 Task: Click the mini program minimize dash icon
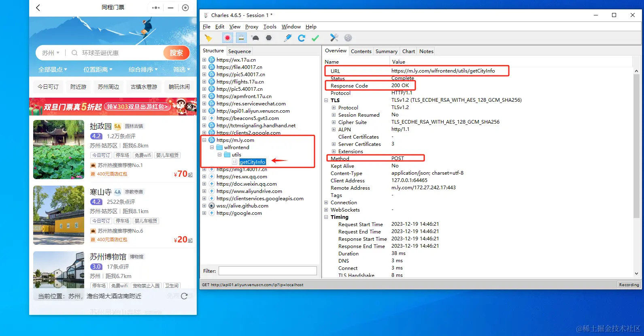click(x=171, y=8)
